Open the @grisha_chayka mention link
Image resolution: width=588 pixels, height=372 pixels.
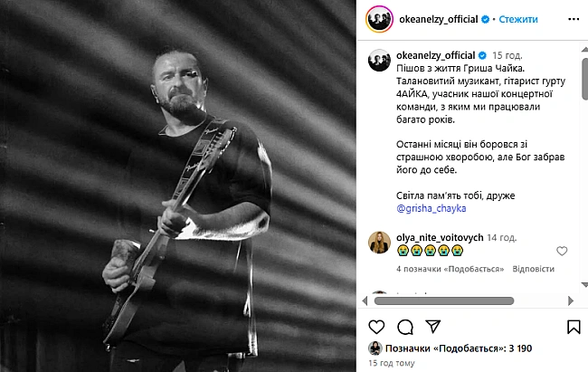432,208
